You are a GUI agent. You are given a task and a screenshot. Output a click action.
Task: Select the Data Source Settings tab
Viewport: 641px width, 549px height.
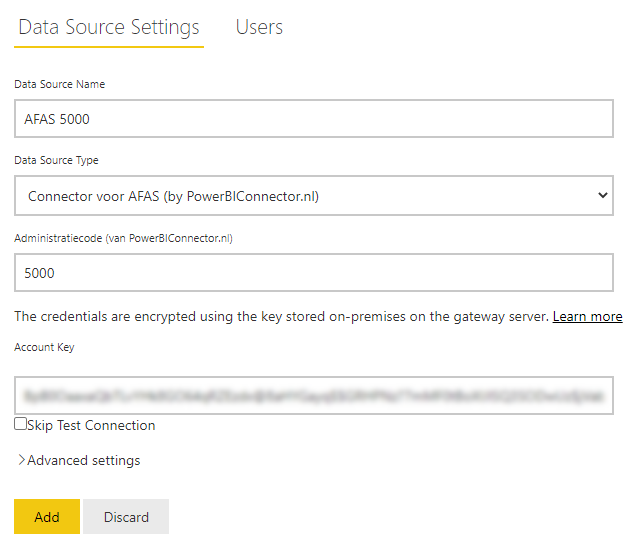point(109,27)
